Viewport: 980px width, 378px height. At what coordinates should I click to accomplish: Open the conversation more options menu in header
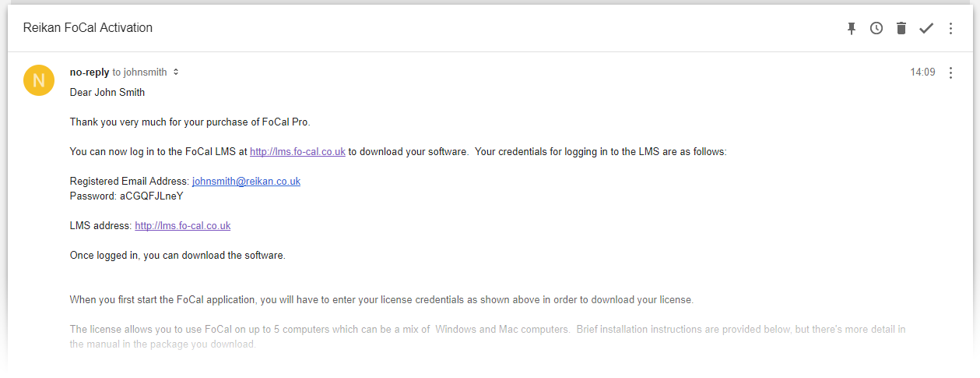[950, 28]
